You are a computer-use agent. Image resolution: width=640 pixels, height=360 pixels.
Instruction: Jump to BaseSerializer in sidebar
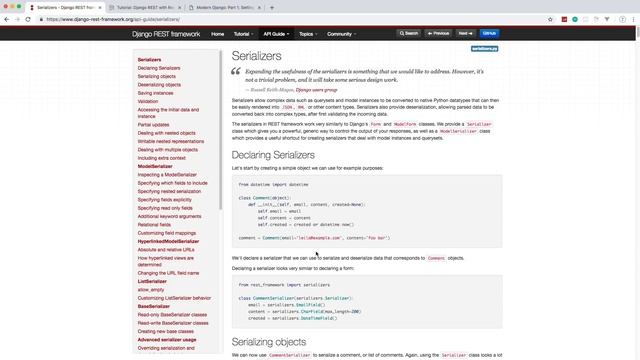[153, 307]
